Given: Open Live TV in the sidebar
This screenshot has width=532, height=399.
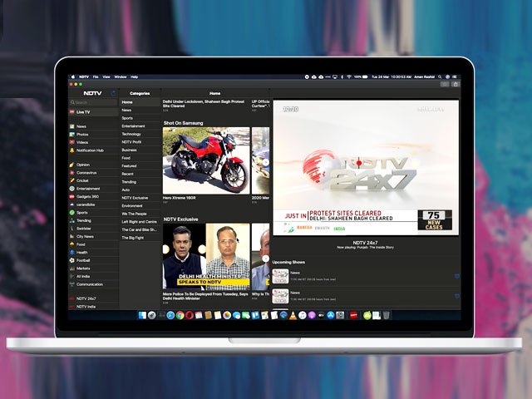Looking at the screenshot, I should (x=93, y=112).
